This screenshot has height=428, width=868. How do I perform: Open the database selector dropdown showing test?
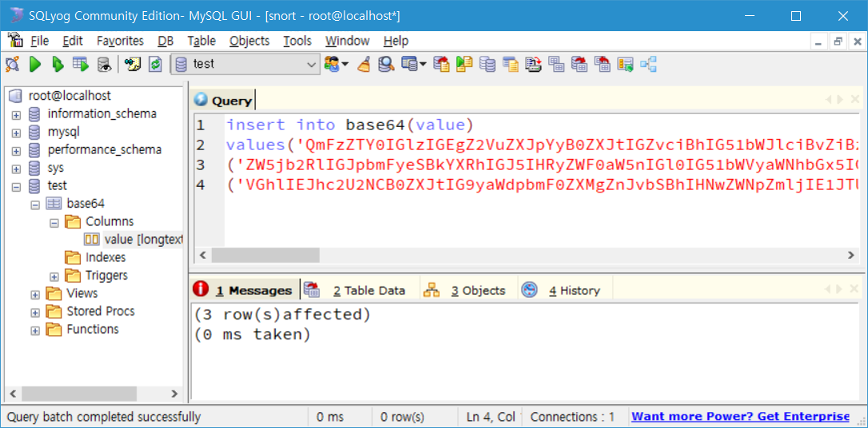click(x=245, y=64)
